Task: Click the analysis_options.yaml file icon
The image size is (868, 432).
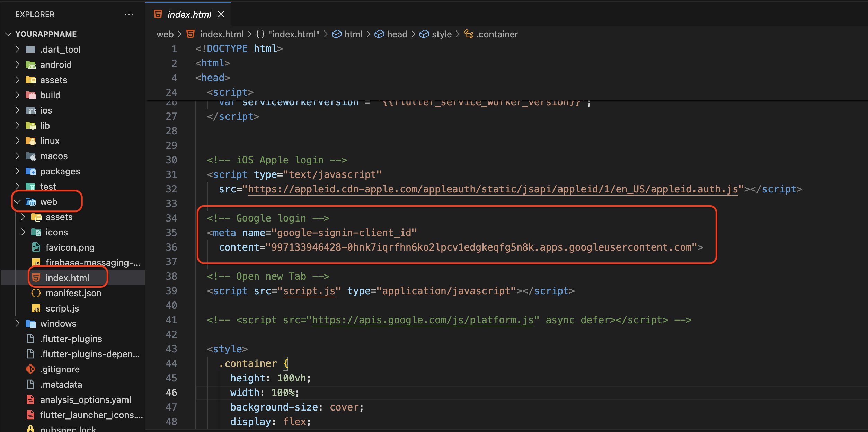Action: pyautogui.click(x=30, y=400)
